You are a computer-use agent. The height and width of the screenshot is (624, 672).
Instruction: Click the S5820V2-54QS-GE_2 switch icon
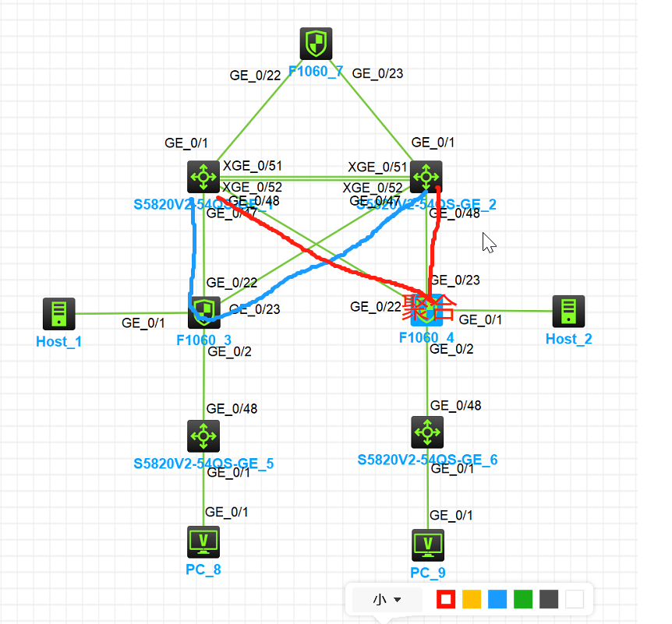pos(426,177)
